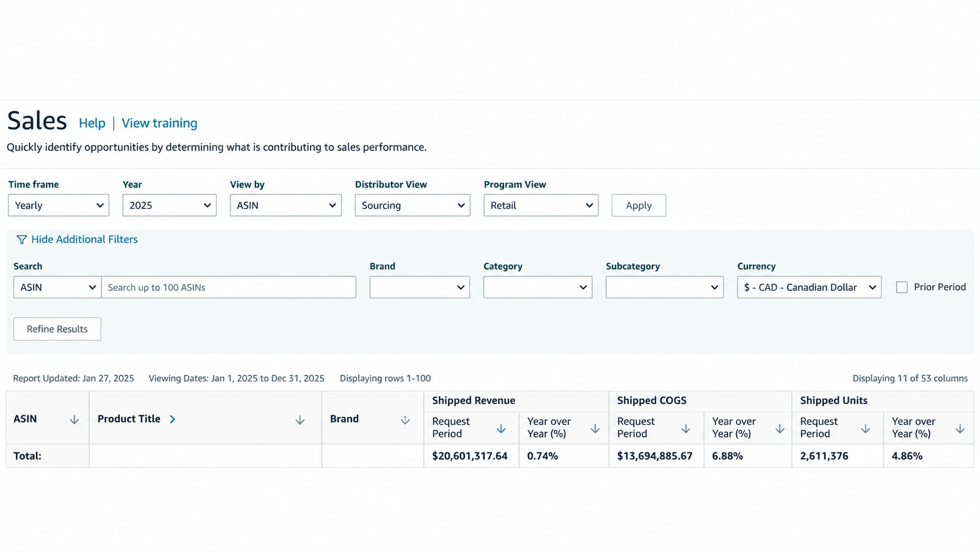
Task: Click the $20,601,317.64 total revenue cell
Action: coord(470,456)
